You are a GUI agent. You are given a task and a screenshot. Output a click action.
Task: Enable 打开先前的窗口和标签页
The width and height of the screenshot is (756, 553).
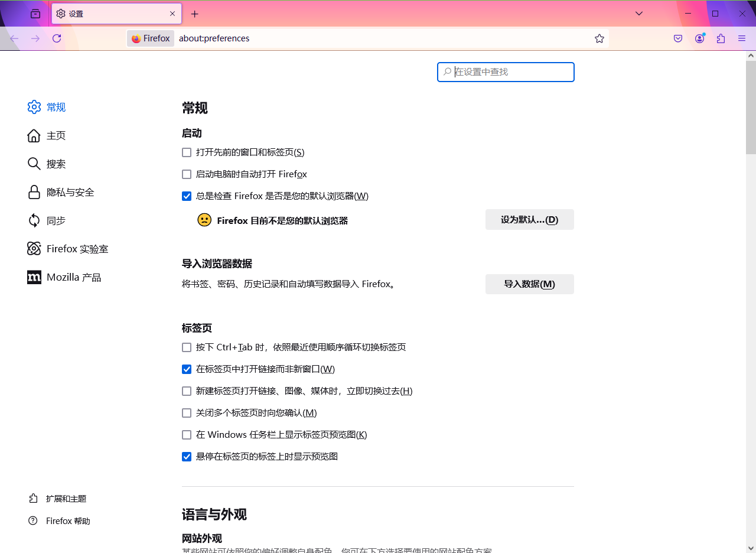[187, 152]
